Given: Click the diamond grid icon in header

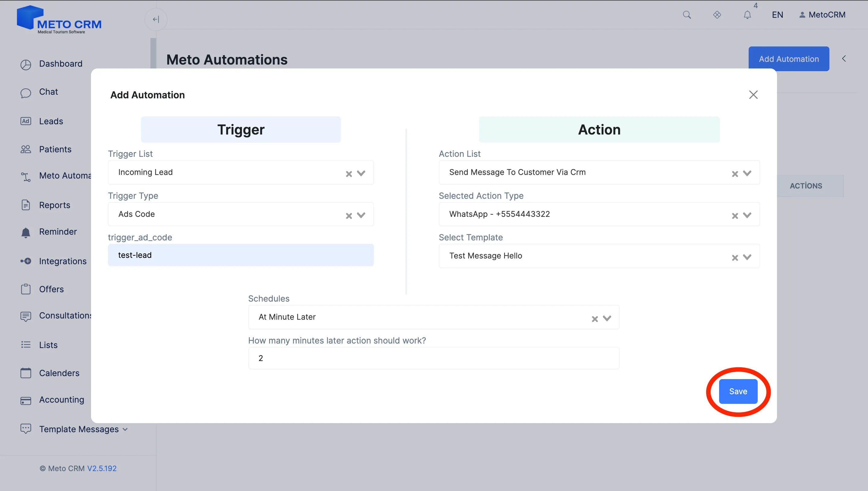Looking at the screenshot, I should (x=717, y=15).
